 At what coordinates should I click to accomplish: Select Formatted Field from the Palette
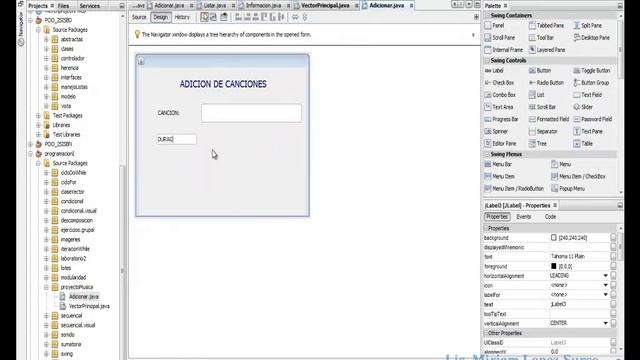coord(549,119)
